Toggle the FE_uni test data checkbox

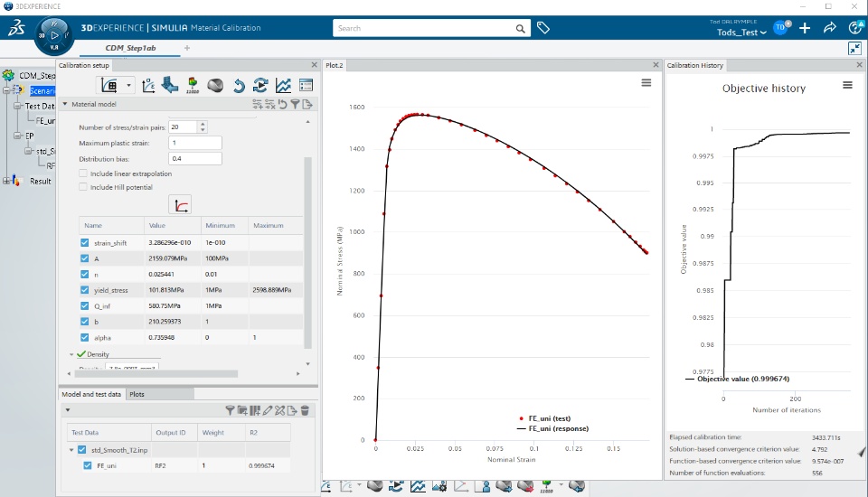tap(88, 465)
